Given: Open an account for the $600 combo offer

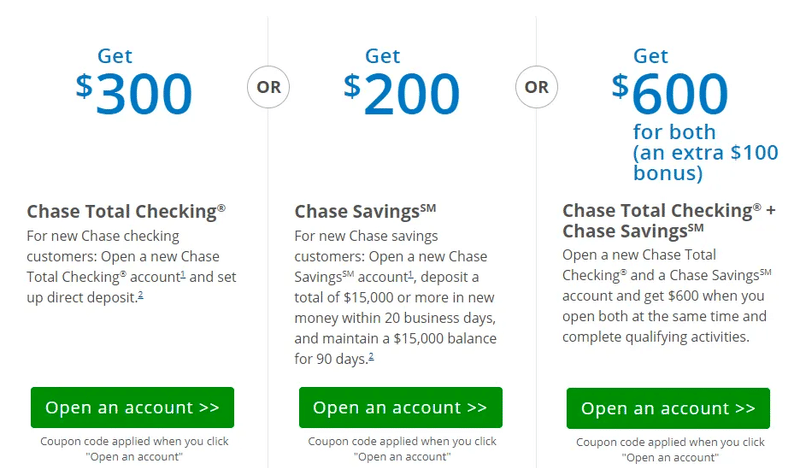Looking at the screenshot, I should point(668,408).
